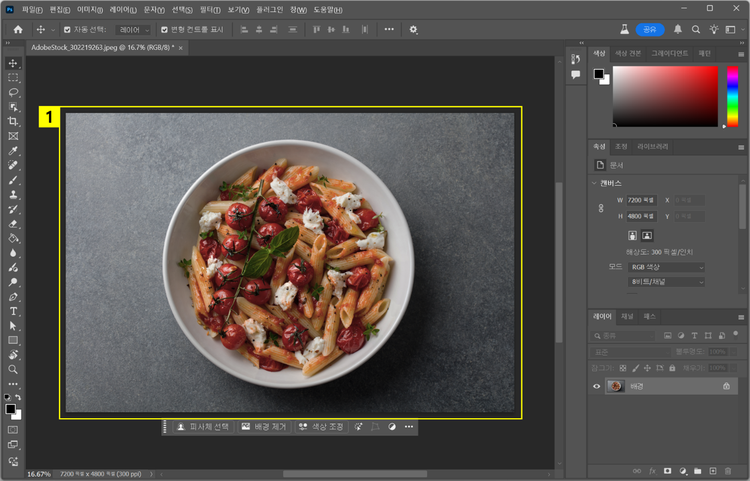The width and height of the screenshot is (750, 481).
Task: Open the RGB 색상 mode dropdown
Action: point(666,267)
